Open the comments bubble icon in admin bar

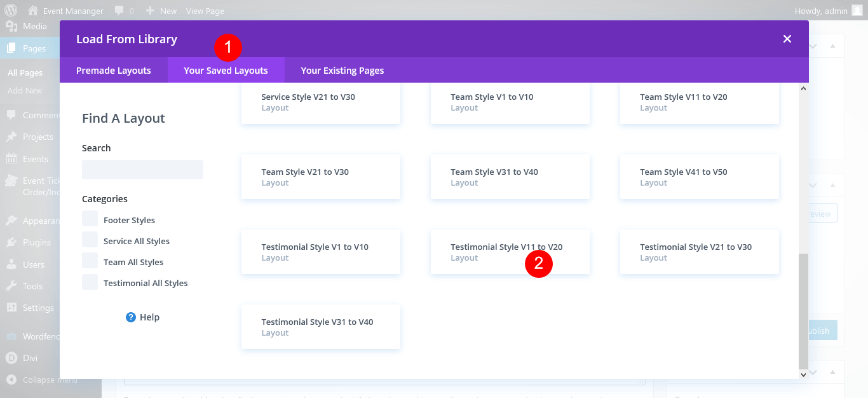click(x=119, y=11)
